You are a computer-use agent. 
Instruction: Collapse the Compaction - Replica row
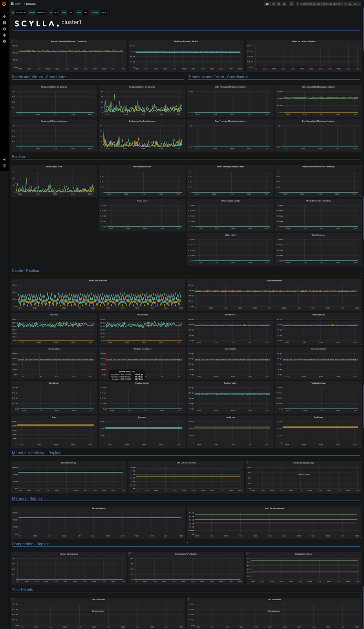pos(31,544)
